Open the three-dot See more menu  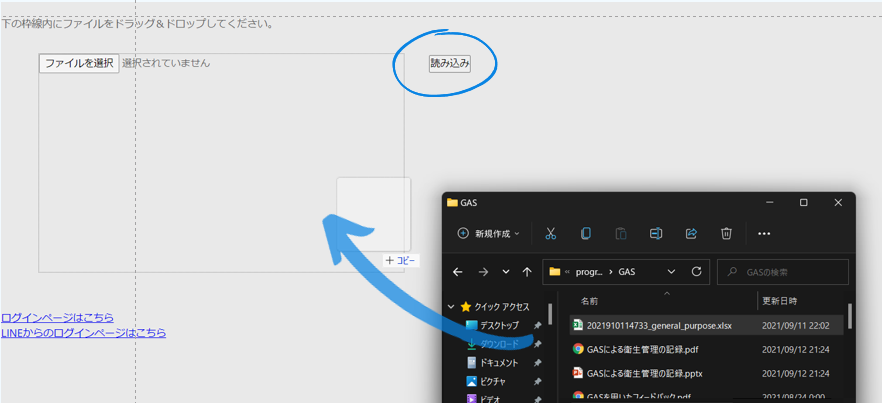pyautogui.click(x=764, y=233)
